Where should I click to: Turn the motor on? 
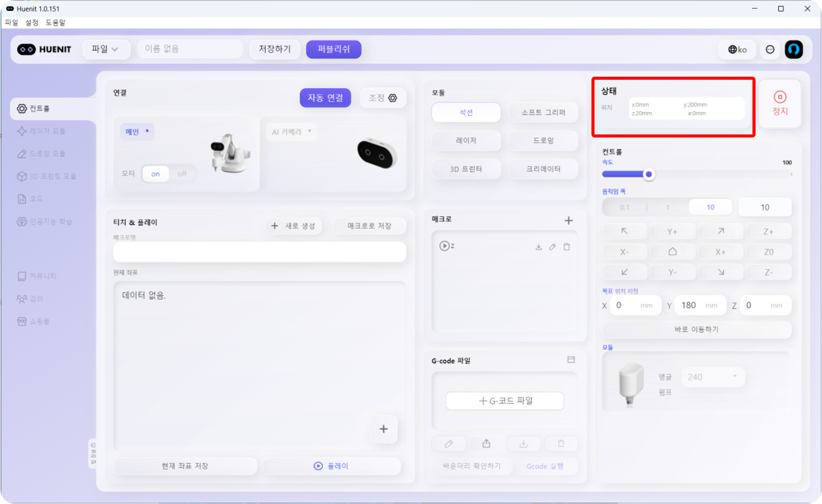(155, 174)
